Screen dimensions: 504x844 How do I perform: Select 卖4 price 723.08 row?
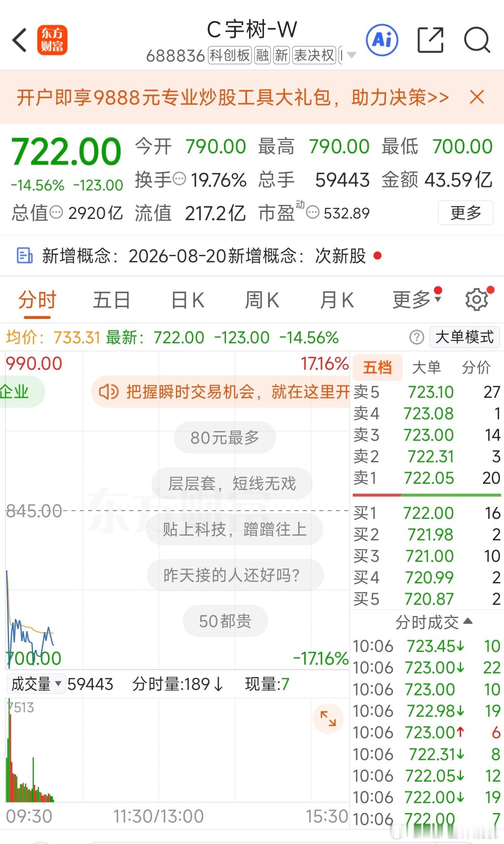[x=427, y=413]
